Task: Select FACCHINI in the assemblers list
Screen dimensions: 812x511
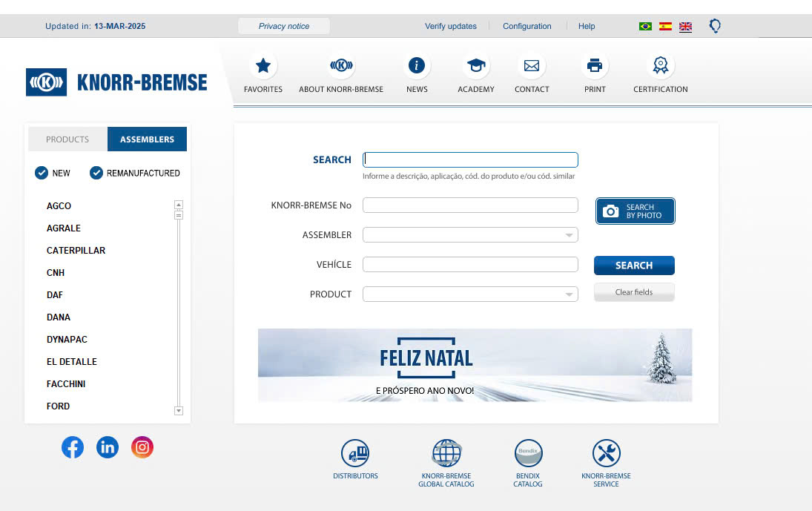Action: 66,384
